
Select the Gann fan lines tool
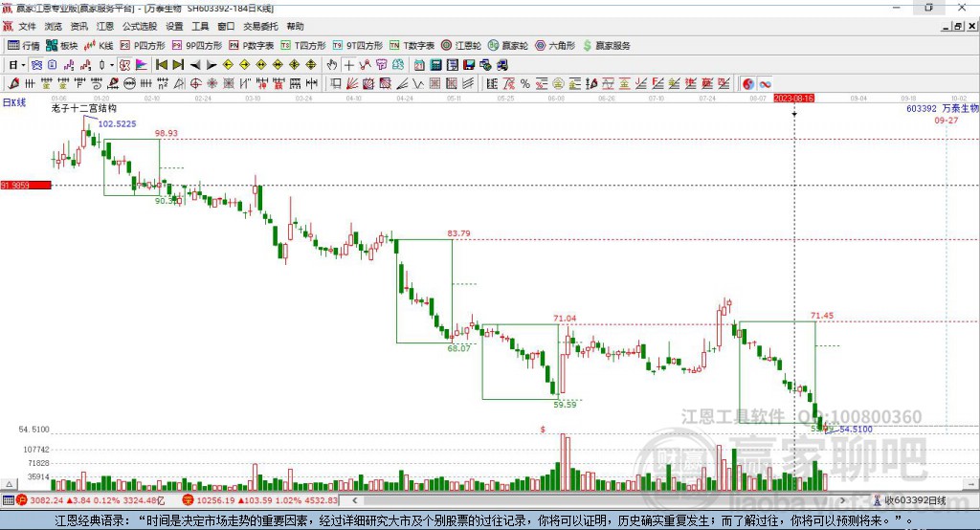tap(352, 84)
